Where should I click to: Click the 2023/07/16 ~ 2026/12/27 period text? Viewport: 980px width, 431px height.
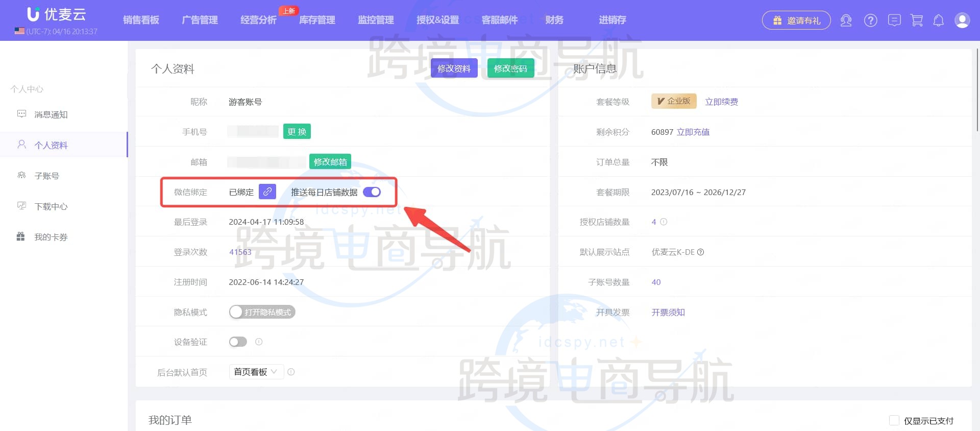698,192
